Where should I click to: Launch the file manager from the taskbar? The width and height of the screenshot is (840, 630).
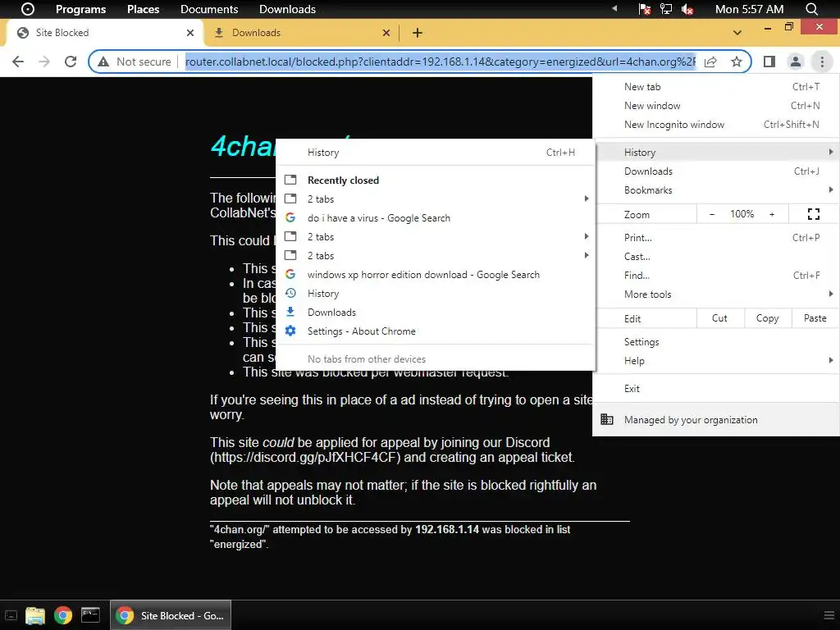click(x=34, y=615)
